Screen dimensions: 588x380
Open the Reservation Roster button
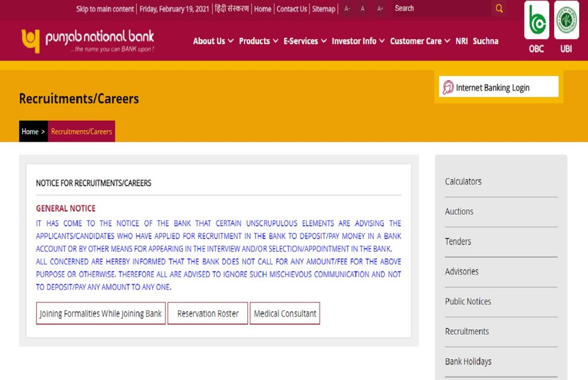(x=208, y=314)
